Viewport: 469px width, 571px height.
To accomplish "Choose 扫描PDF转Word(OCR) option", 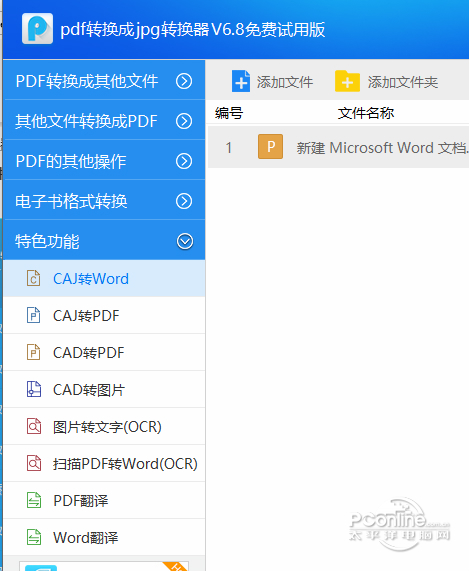I will (104, 464).
